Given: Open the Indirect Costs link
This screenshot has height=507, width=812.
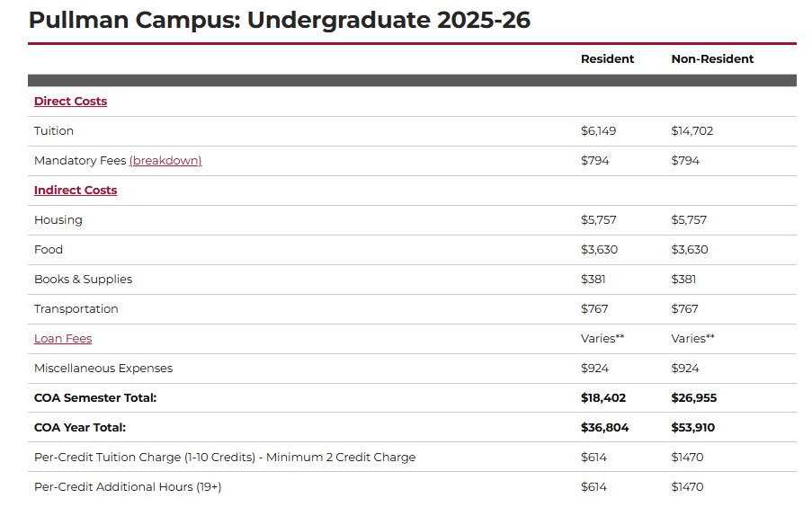Looking at the screenshot, I should (x=76, y=191).
